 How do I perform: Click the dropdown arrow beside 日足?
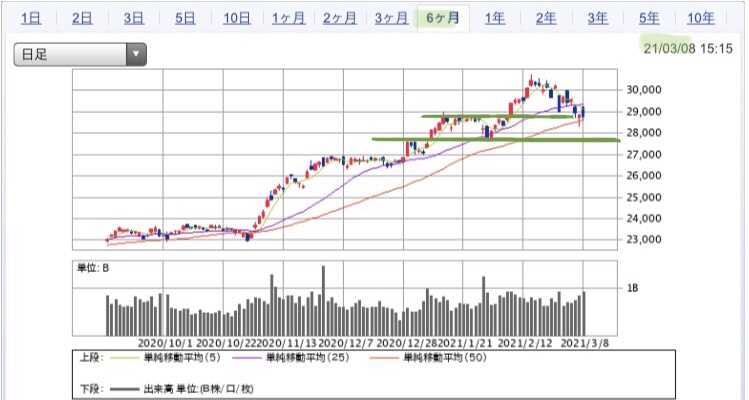click(136, 54)
